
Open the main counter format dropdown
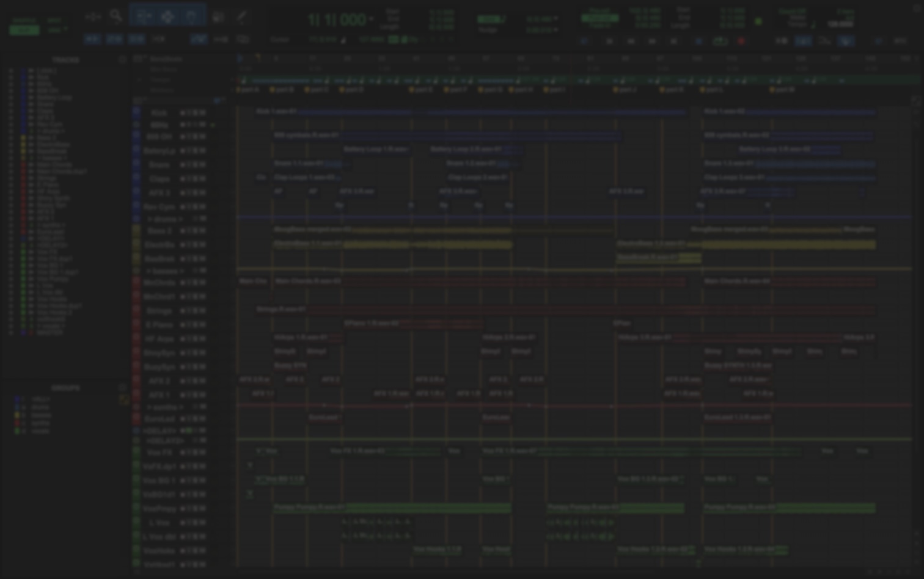[x=371, y=20]
